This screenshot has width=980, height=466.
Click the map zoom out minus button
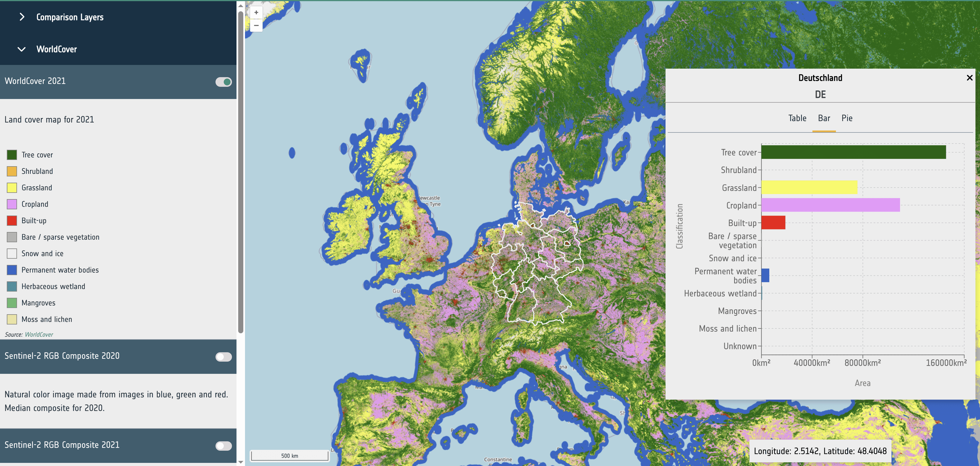point(256,26)
